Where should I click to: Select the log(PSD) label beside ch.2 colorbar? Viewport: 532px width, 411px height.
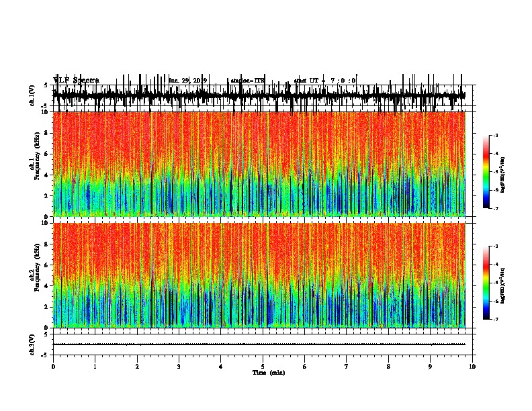click(503, 285)
